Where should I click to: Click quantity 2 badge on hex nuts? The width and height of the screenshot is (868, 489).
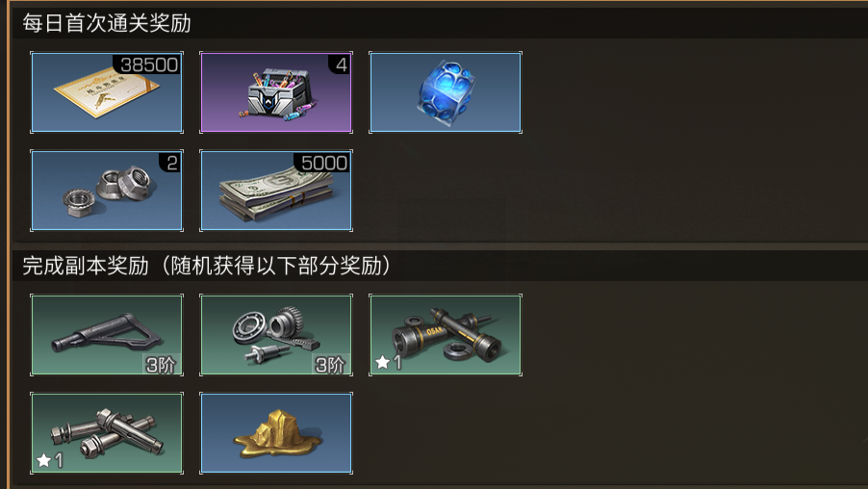pos(171,163)
